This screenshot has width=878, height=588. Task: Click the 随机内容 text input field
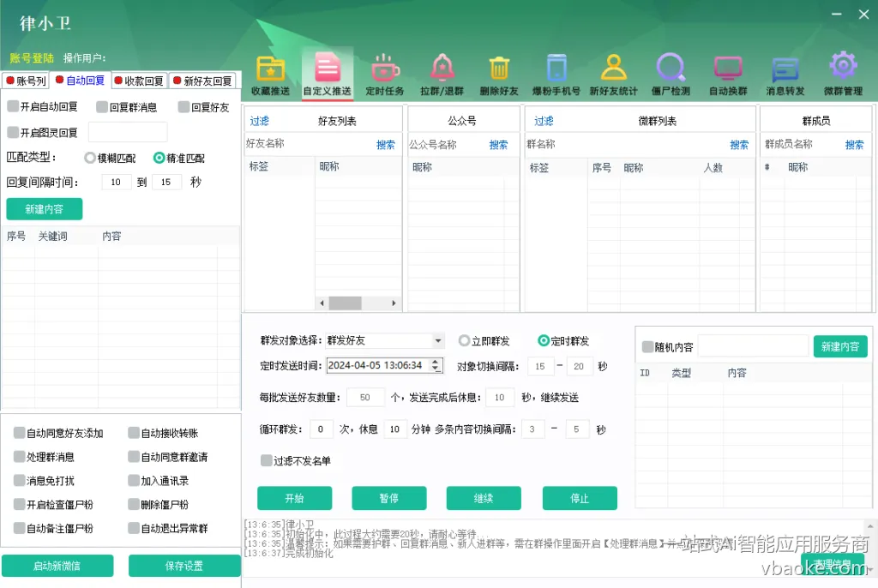click(x=753, y=346)
